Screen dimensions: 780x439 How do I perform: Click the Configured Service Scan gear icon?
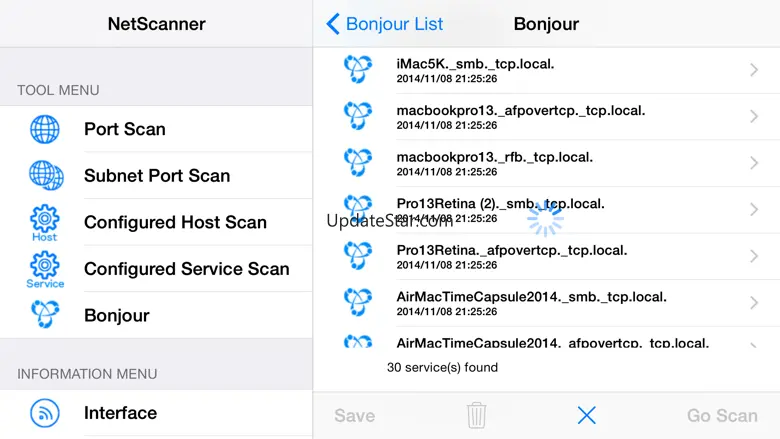coord(45,269)
